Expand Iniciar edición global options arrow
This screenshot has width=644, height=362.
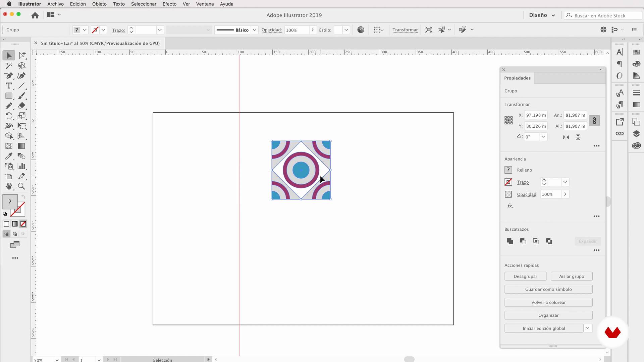point(588,328)
